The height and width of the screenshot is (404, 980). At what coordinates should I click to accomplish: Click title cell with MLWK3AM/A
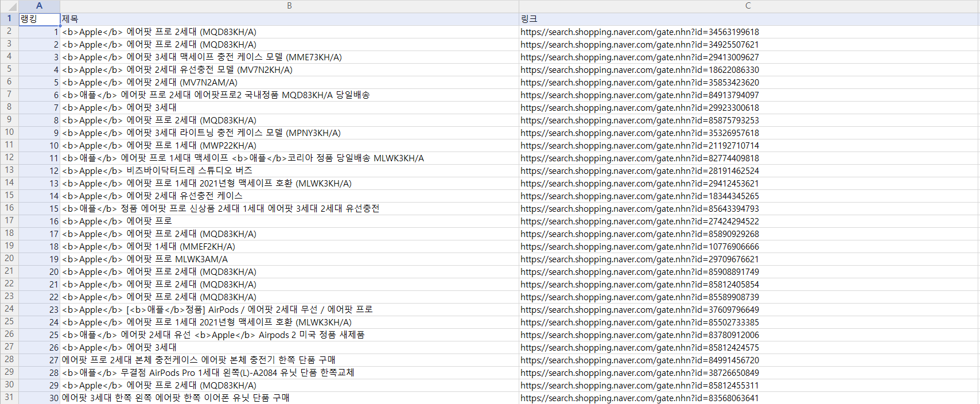click(289, 259)
